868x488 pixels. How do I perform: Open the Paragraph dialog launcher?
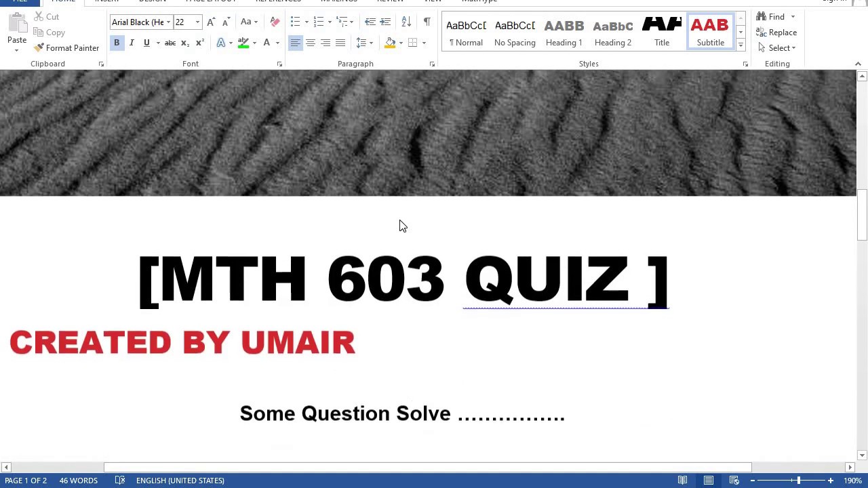(432, 64)
